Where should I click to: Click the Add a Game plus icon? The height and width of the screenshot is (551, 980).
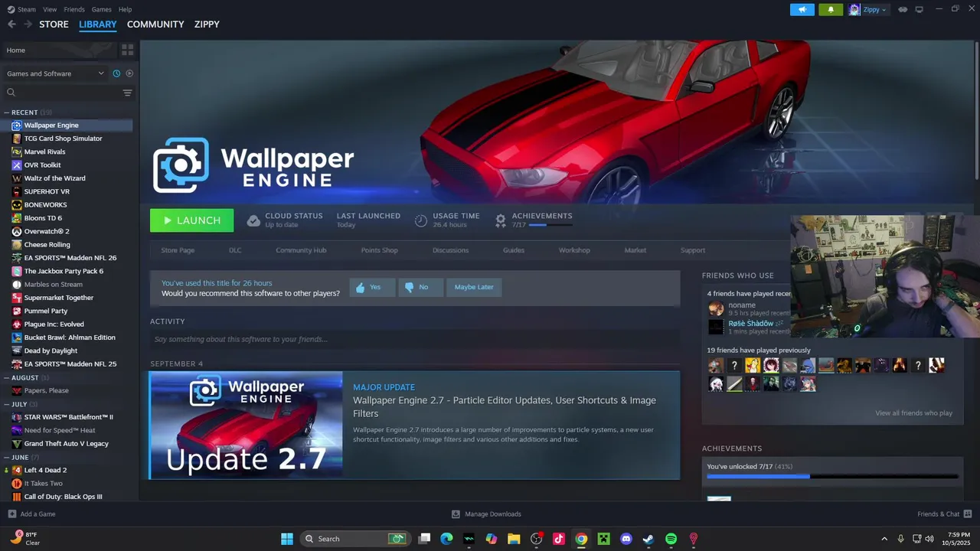point(11,514)
